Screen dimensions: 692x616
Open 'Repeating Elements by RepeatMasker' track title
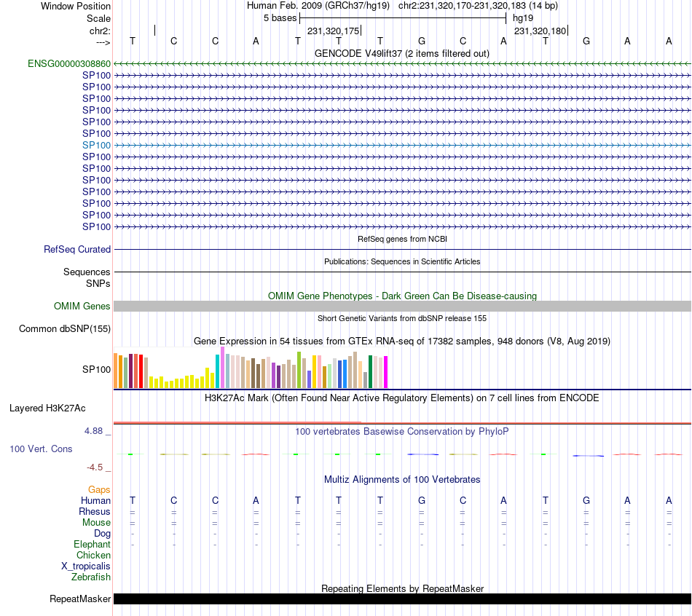(x=402, y=588)
